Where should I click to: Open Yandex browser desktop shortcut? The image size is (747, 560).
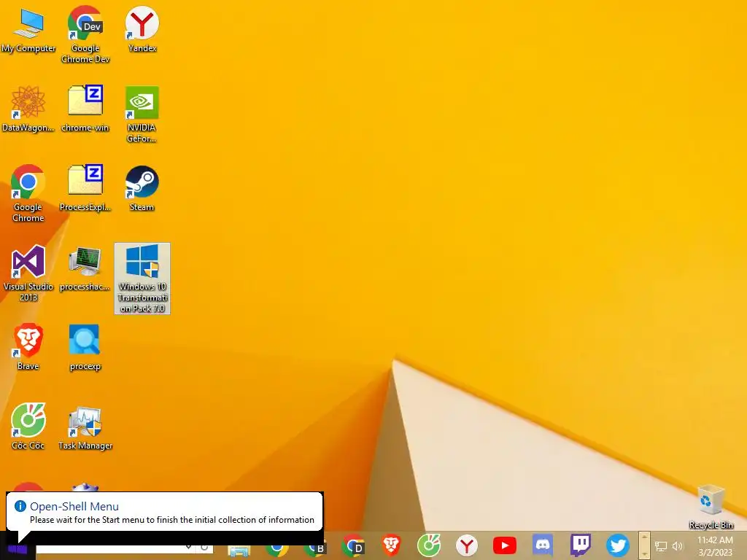142,29
